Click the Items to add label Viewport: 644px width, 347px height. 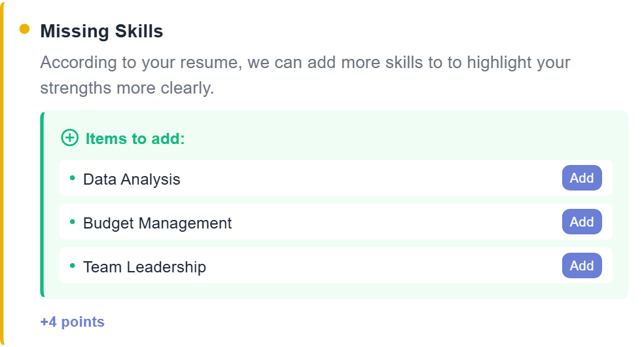point(135,139)
